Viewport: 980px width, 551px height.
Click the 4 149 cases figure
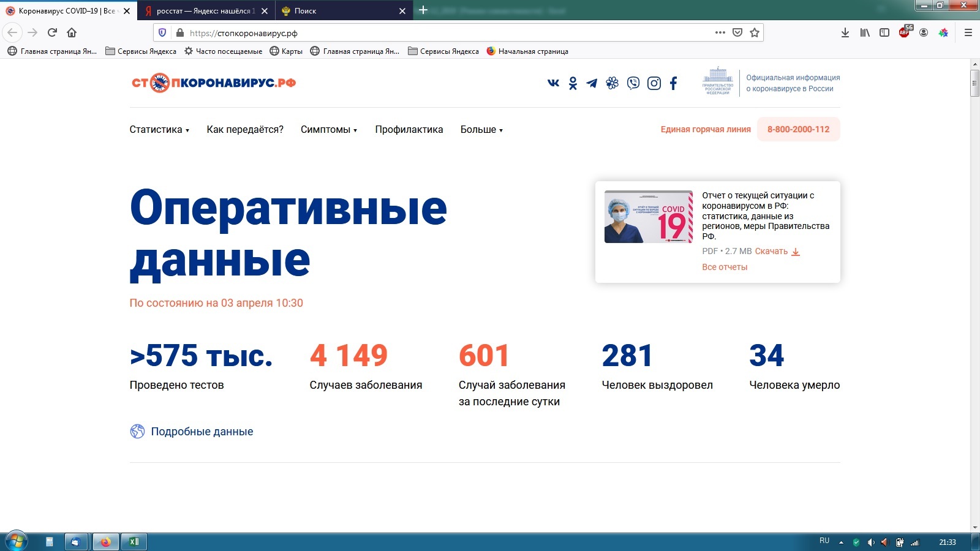coord(349,355)
